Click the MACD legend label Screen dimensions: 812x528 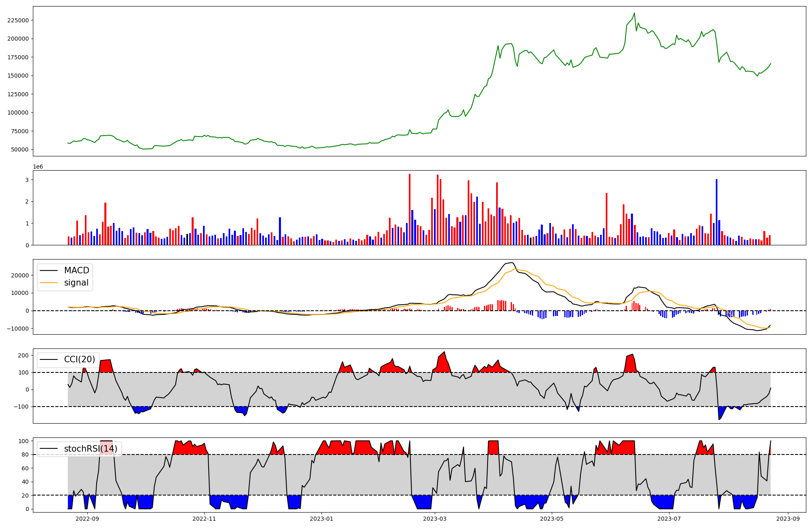pos(76,270)
